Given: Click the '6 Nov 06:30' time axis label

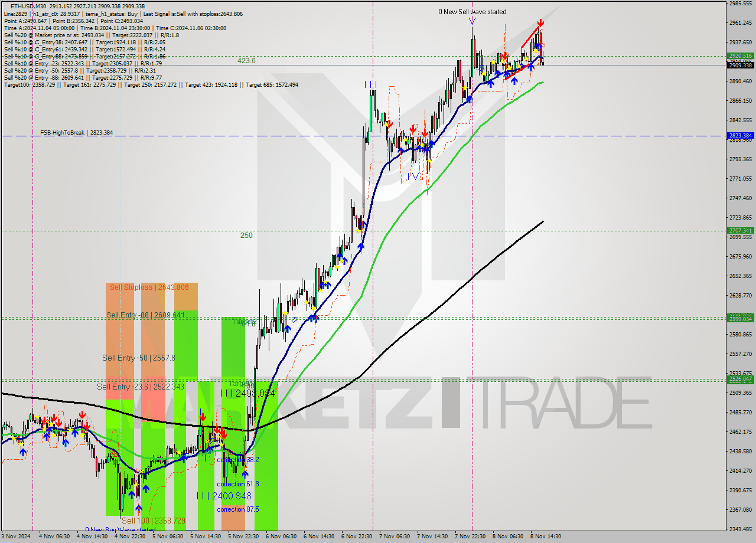Looking at the screenshot, I should 281,537.
